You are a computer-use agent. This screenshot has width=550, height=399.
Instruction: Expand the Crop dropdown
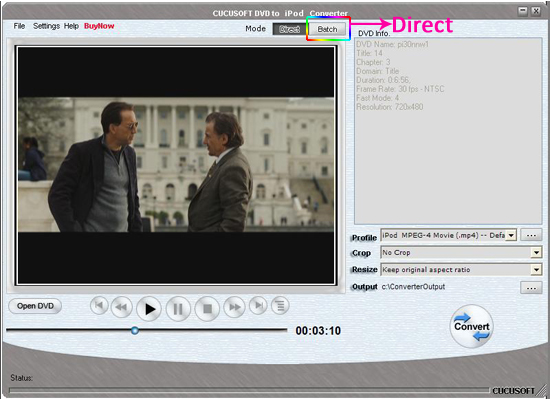[x=536, y=252]
